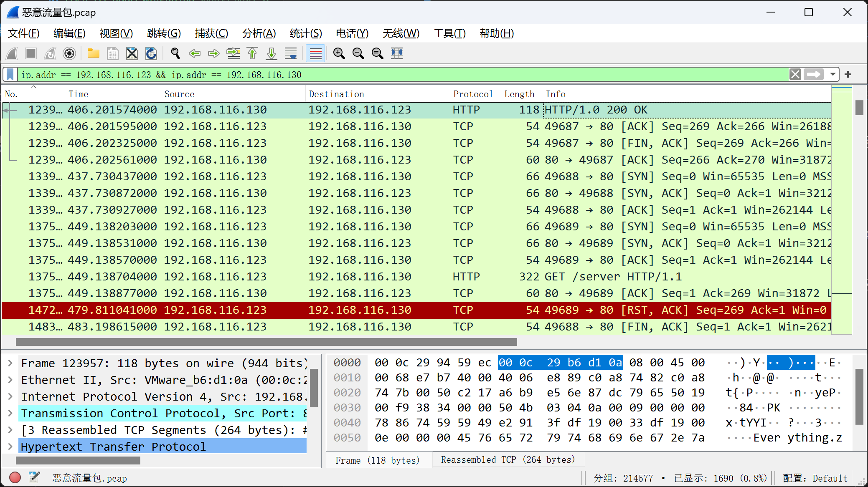Click the Protocol column header

click(x=473, y=94)
